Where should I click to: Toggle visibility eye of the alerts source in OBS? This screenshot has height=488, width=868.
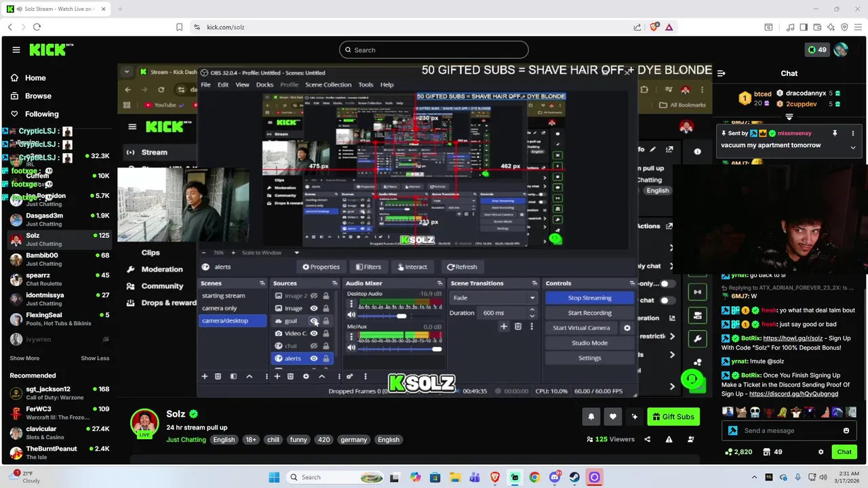tap(313, 358)
